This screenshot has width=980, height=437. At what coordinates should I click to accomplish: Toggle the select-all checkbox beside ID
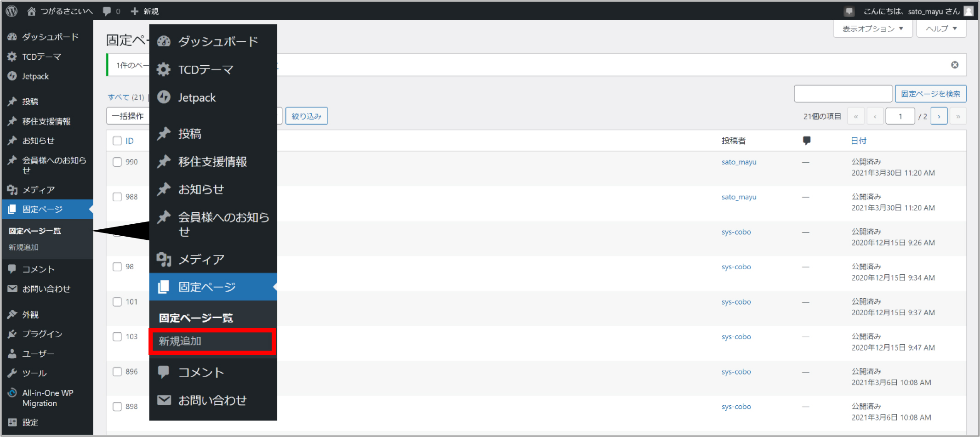[118, 141]
